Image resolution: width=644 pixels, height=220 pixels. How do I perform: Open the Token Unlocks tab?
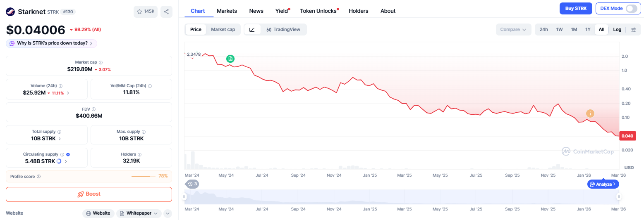(318, 11)
